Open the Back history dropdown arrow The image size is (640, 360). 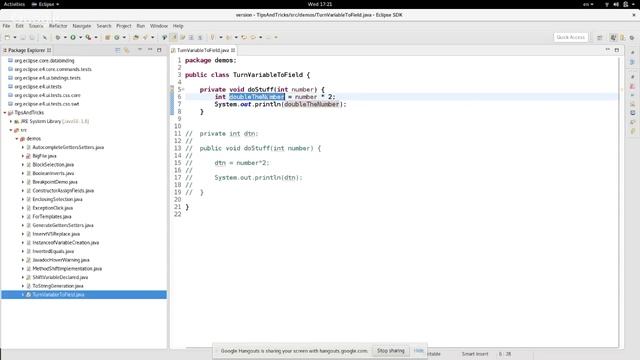click(x=261, y=37)
